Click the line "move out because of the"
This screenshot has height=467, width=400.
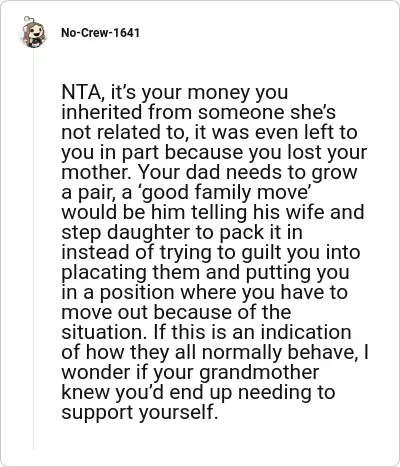176,313
